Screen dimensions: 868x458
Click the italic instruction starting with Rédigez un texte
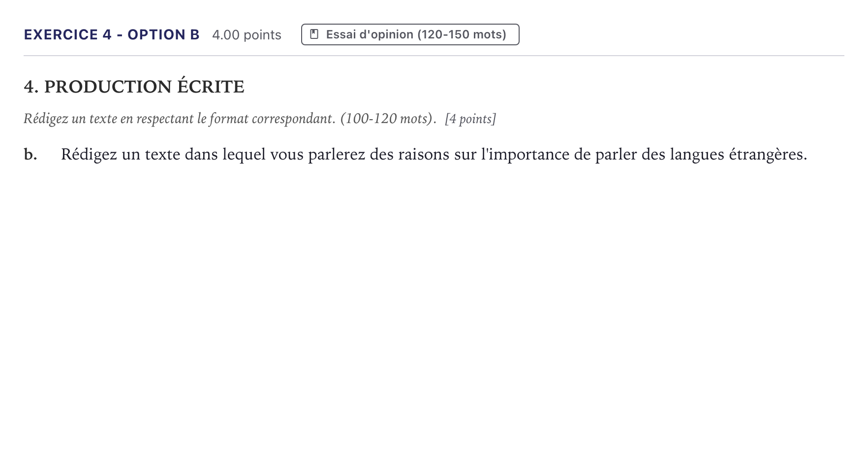click(230, 119)
